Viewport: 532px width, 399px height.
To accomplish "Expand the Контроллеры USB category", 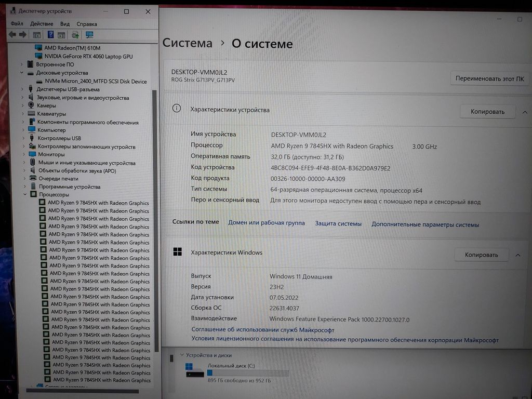I will click(22, 138).
